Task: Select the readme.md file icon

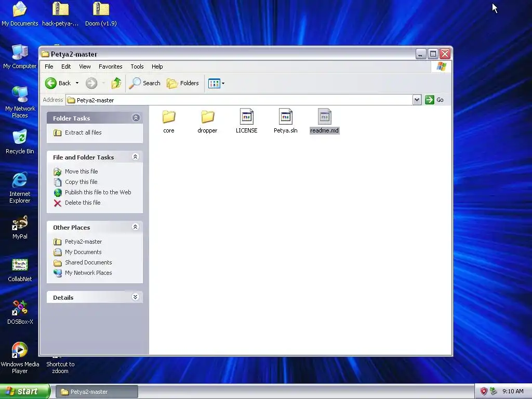Action: tap(325, 116)
